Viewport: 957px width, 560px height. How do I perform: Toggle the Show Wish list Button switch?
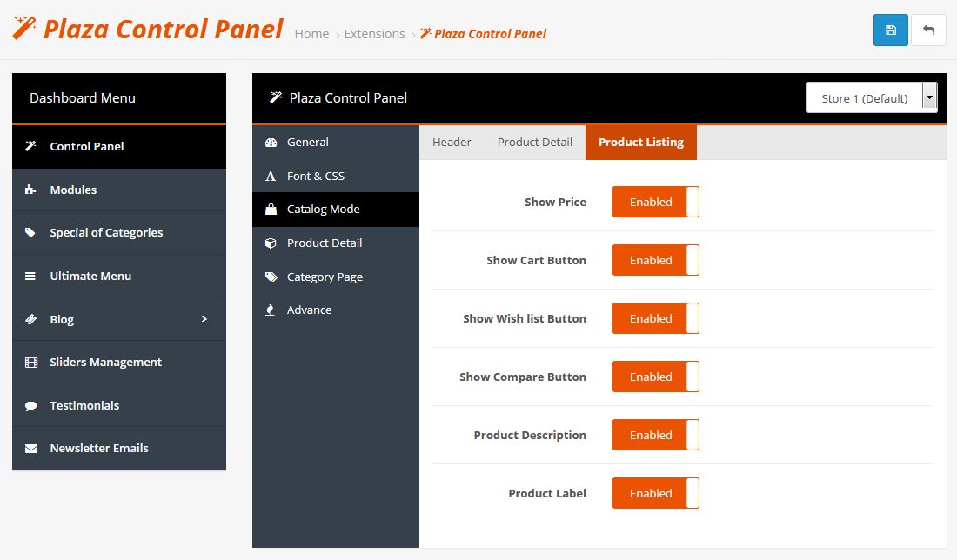pos(655,318)
